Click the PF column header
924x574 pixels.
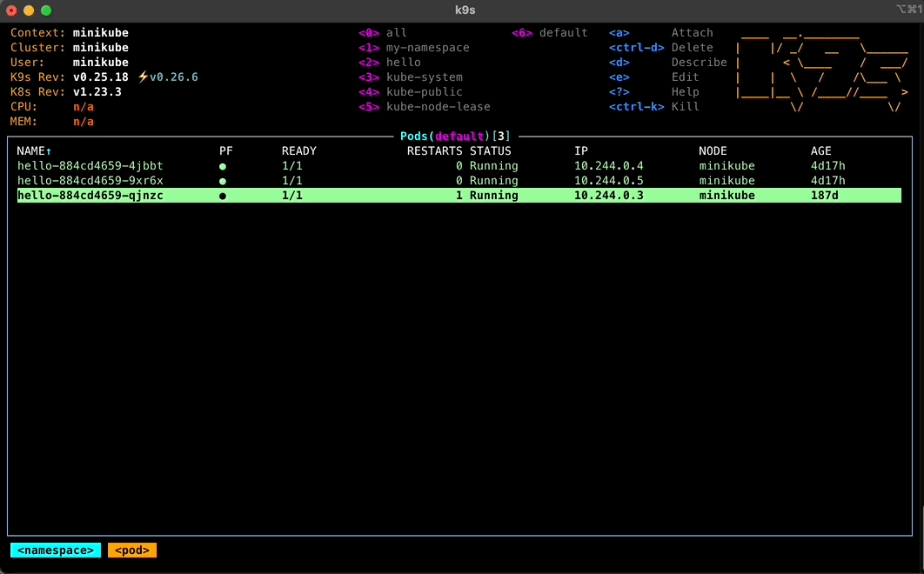pyautogui.click(x=226, y=150)
